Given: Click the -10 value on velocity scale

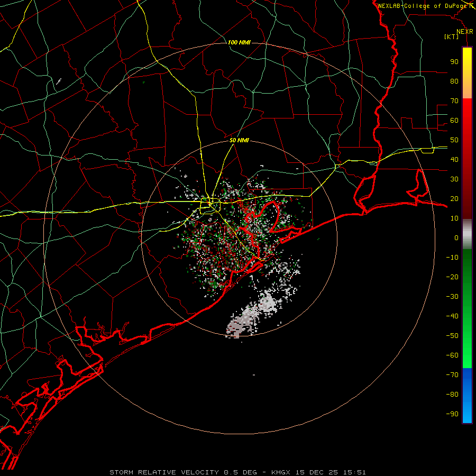Looking at the screenshot, I should pyautogui.click(x=452, y=258).
